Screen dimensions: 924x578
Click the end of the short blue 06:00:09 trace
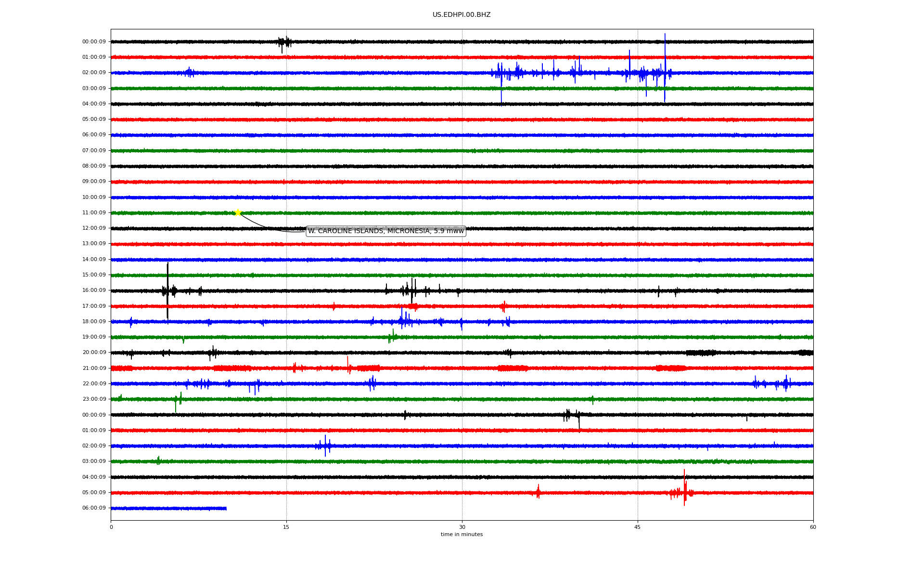(x=226, y=508)
